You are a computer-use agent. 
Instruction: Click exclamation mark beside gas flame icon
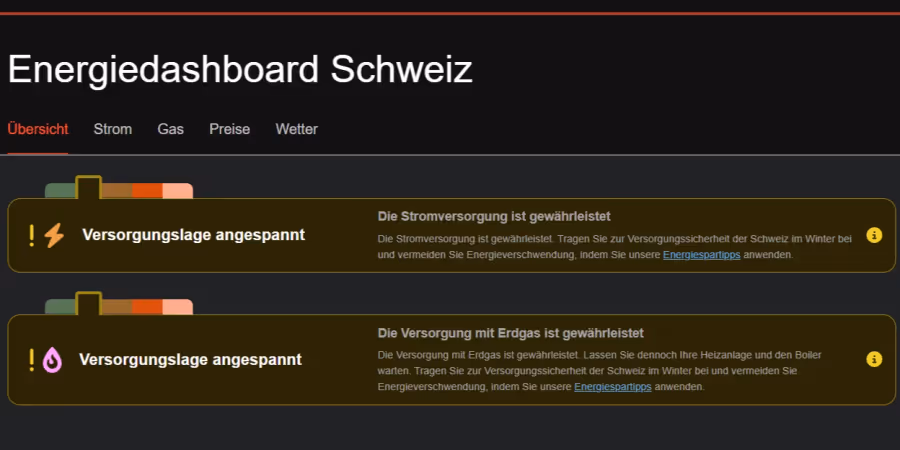(32, 359)
